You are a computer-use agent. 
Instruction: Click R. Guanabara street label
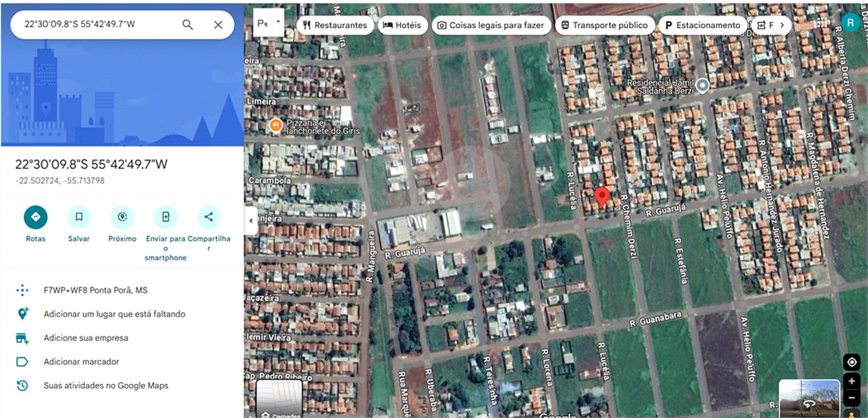[x=655, y=319]
